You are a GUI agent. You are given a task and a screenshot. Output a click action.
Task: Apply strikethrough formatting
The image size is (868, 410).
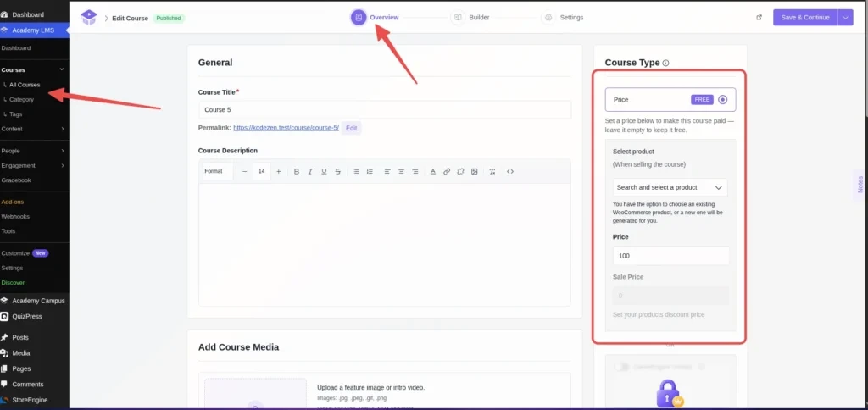(x=337, y=171)
